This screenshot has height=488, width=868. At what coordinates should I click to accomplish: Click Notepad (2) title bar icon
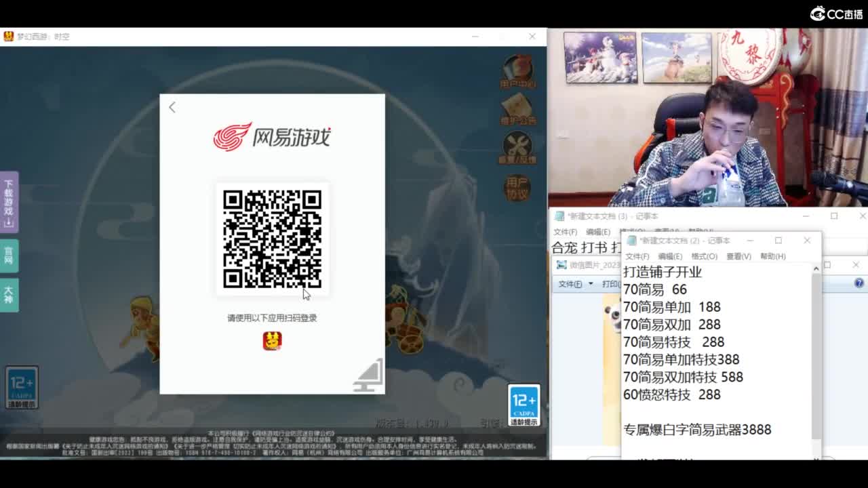(x=632, y=241)
